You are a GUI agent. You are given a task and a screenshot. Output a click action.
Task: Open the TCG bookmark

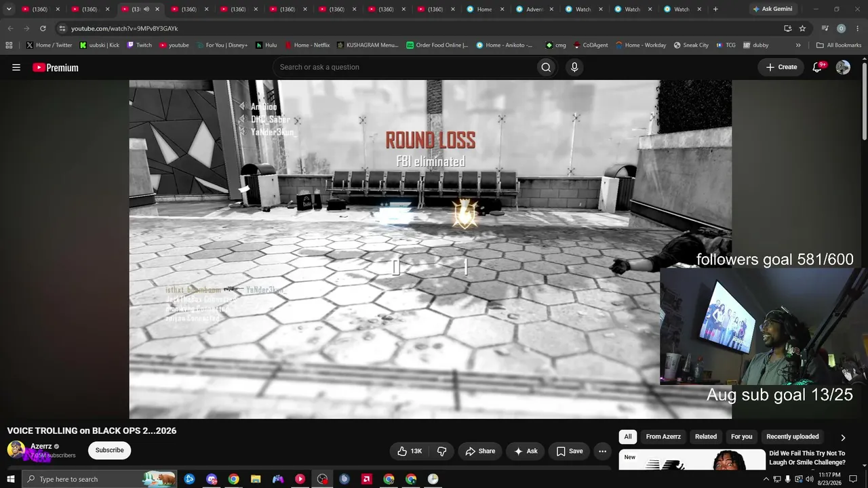point(726,45)
